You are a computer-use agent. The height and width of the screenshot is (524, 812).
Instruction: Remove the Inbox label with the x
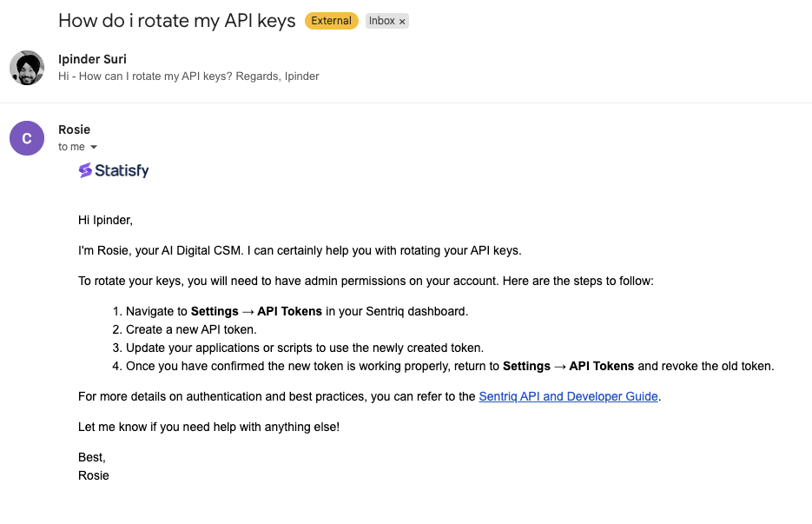[402, 21]
